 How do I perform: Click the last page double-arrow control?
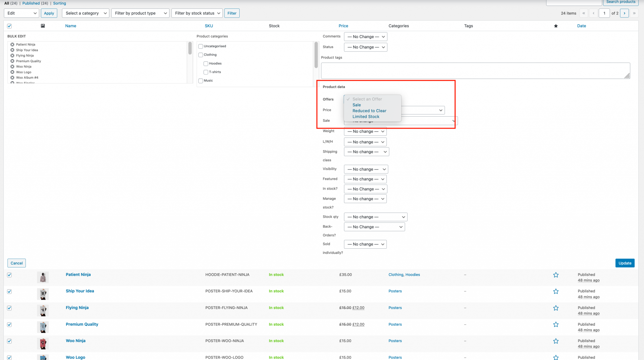[x=635, y=13]
